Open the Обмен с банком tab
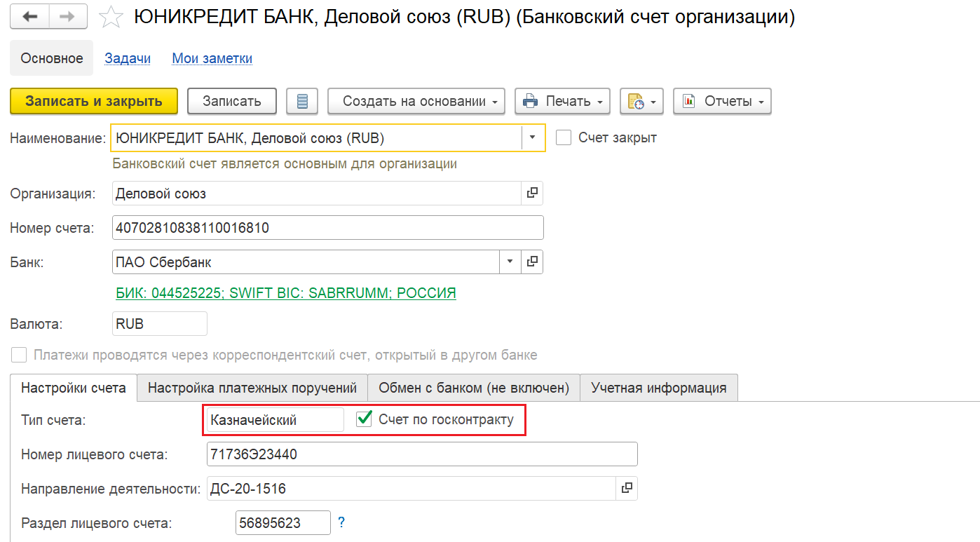The height and width of the screenshot is (542, 980). pyautogui.click(x=474, y=388)
